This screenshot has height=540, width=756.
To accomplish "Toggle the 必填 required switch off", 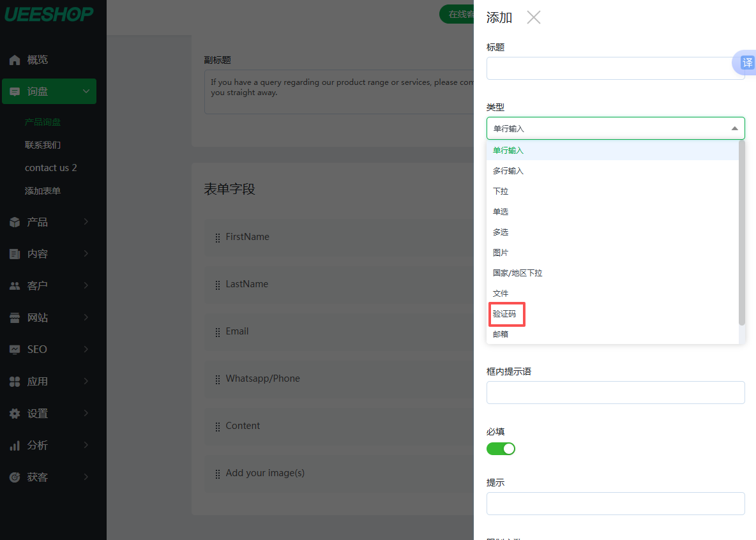I will pyautogui.click(x=501, y=449).
